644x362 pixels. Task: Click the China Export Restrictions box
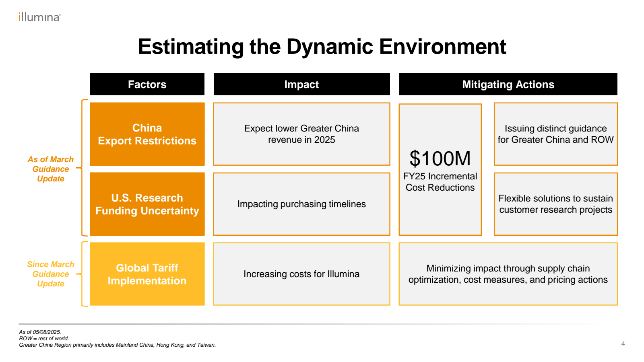click(147, 134)
